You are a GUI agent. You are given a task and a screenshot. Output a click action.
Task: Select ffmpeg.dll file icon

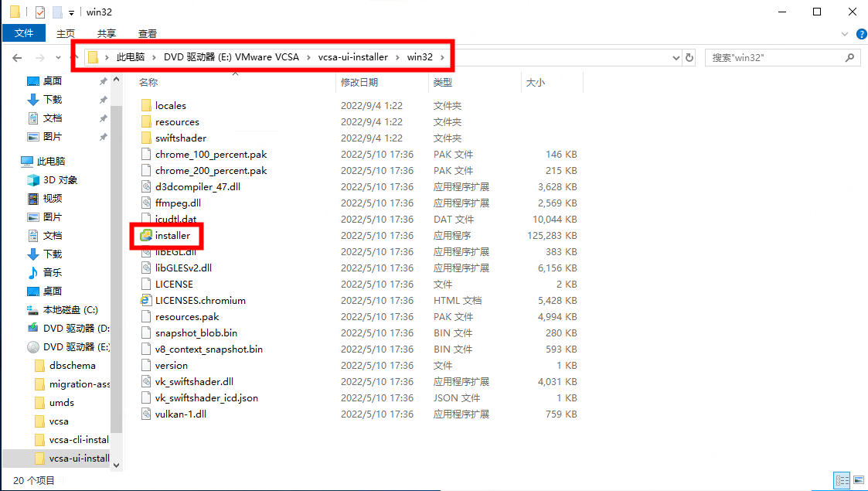click(146, 203)
